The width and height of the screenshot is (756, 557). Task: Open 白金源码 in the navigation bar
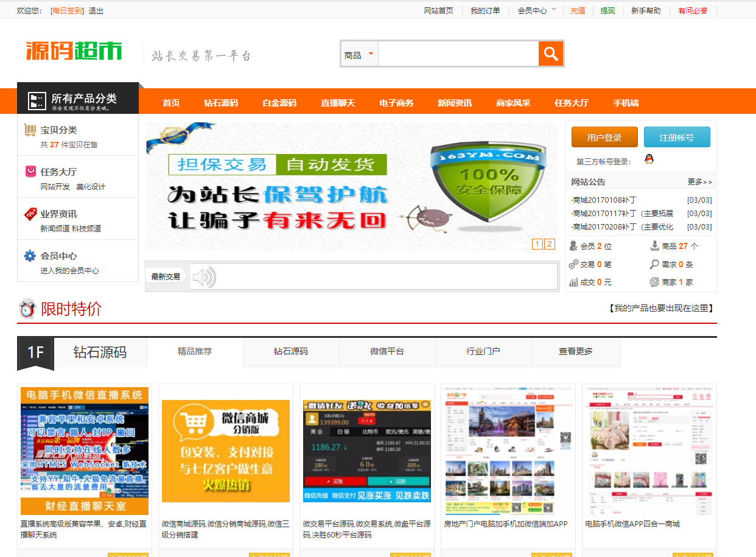[x=279, y=103]
